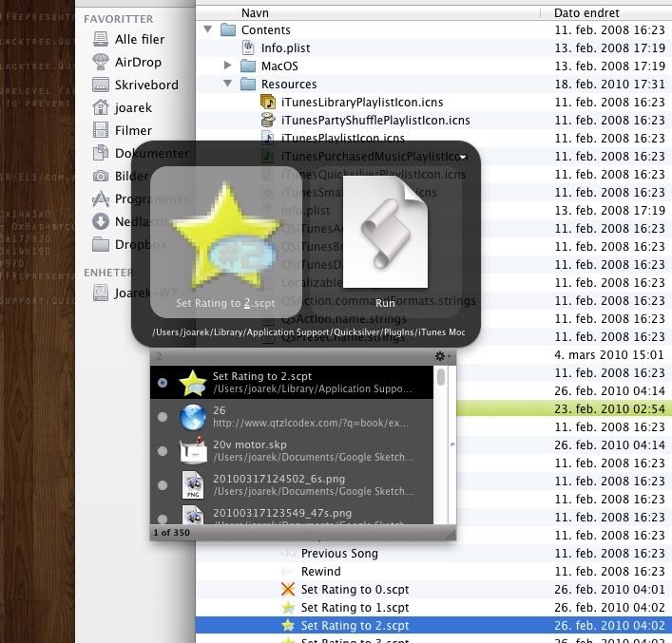Select the Resources folder
This screenshot has width=672, height=643.
click(x=289, y=84)
